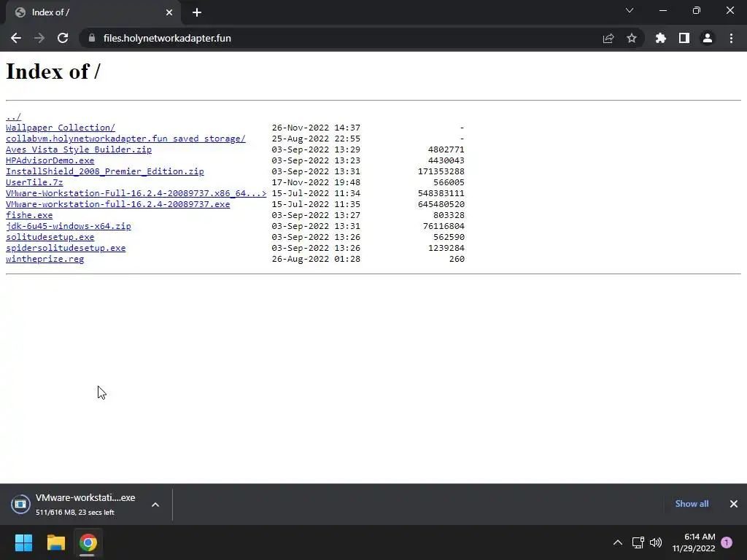Show all downloads

692,504
